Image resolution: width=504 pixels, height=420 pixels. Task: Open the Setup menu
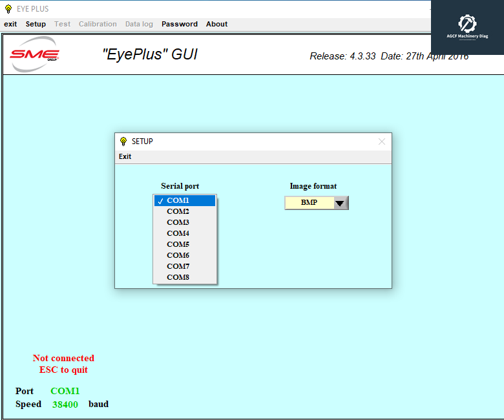tap(36, 24)
